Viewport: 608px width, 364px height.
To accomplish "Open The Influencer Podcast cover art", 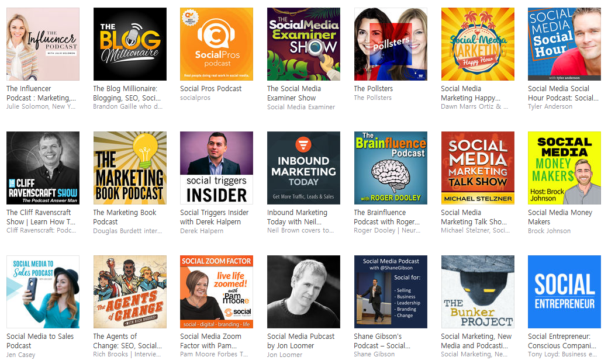I will point(43,44).
